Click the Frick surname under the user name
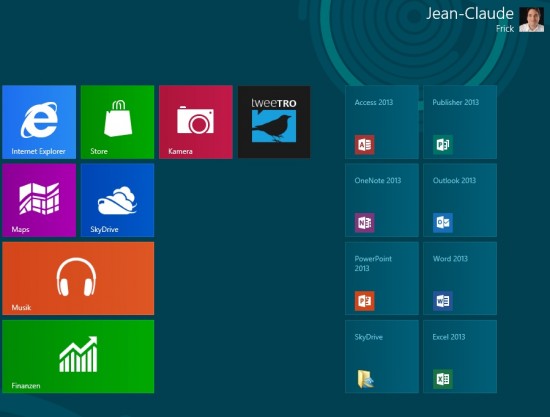550x417 pixels. 505,29
